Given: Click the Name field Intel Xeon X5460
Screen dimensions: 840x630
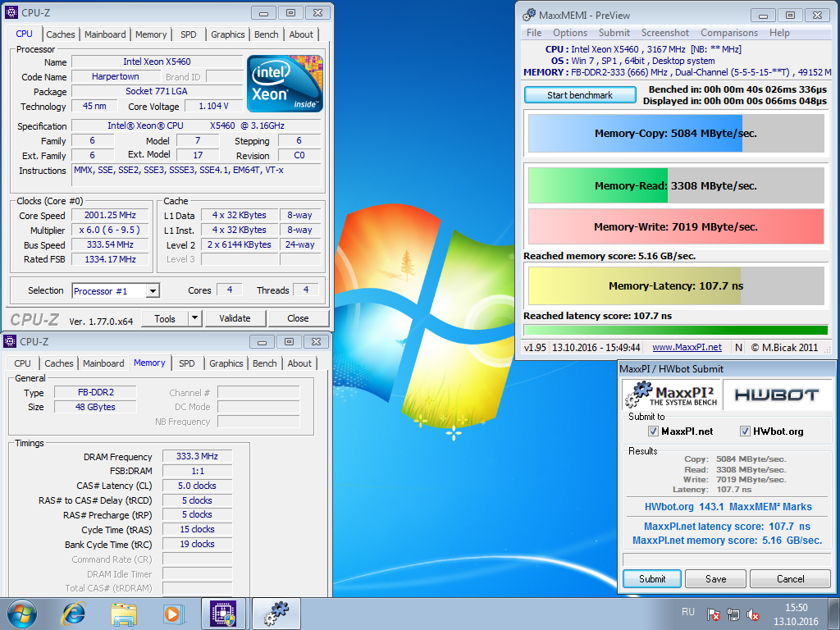Looking at the screenshot, I should (157, 62).
